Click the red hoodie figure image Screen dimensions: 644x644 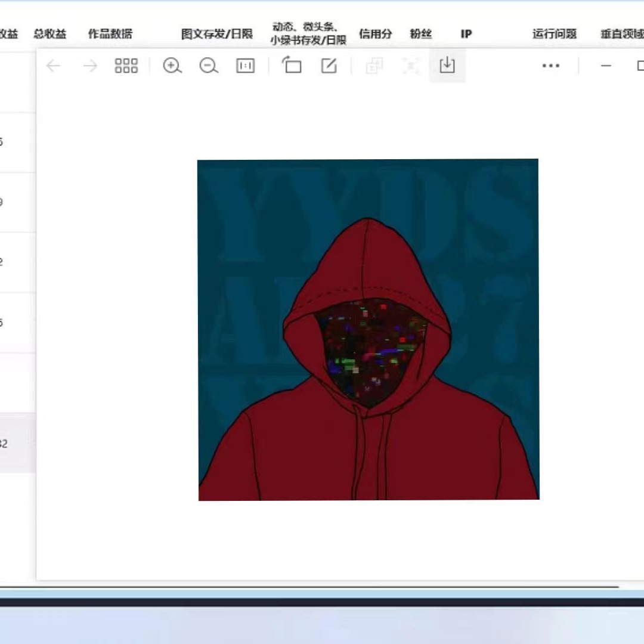[x=369, y=330]
